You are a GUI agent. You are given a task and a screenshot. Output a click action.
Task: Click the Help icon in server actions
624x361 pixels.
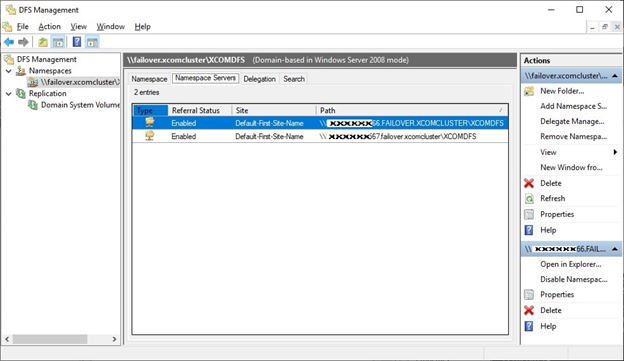point(529,326)
